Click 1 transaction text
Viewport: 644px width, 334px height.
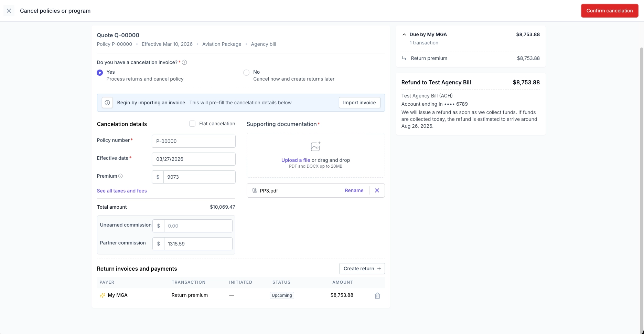pos(424,43)
